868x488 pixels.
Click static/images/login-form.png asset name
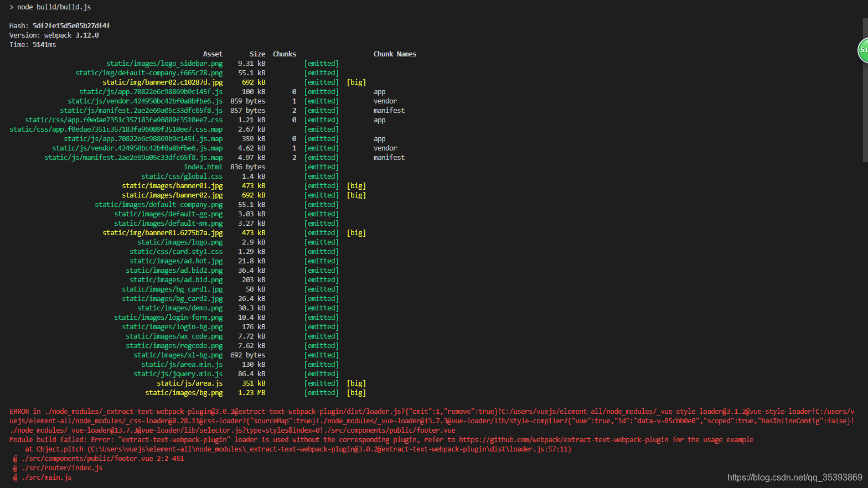(x=168, y=318)
